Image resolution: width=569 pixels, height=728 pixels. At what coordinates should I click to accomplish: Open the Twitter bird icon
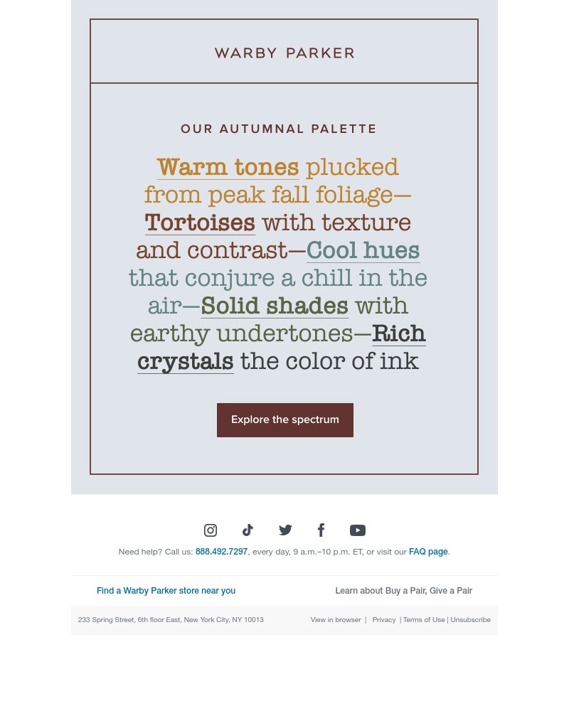pos(285,530)
